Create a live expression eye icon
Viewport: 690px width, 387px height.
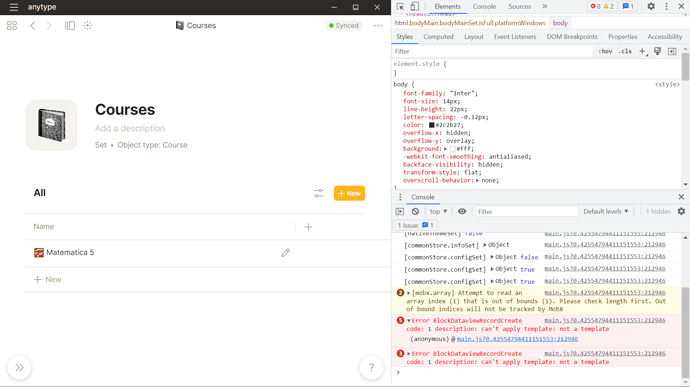coord(462,211)
